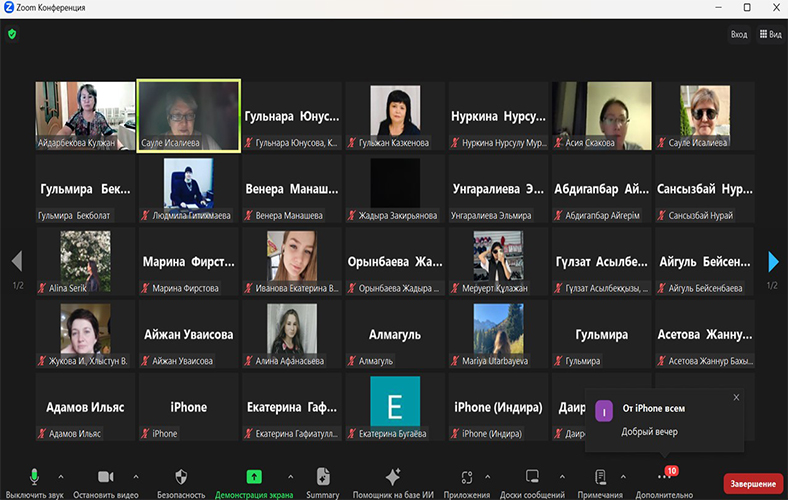Screen dimensions: 788x500
Task: Open the Безопасность shield menu
Action: pos(181,477)
